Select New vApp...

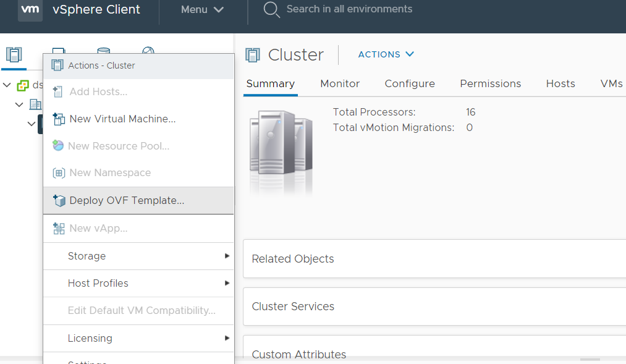(138, 228)
